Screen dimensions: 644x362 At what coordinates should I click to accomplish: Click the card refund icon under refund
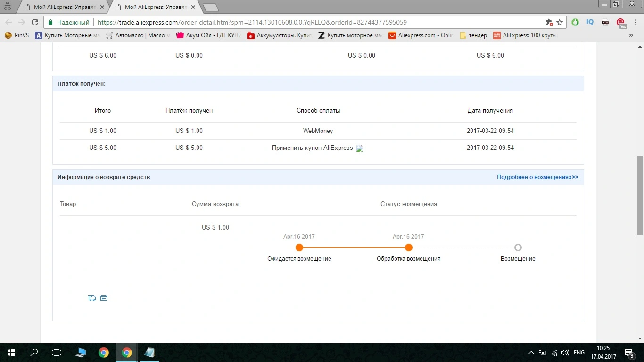104,297
